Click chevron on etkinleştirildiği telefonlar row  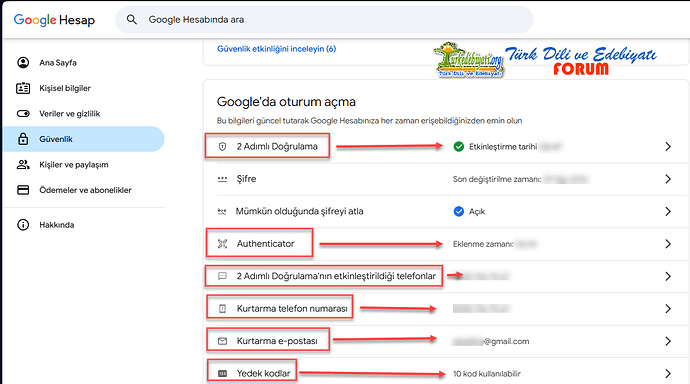668,276
